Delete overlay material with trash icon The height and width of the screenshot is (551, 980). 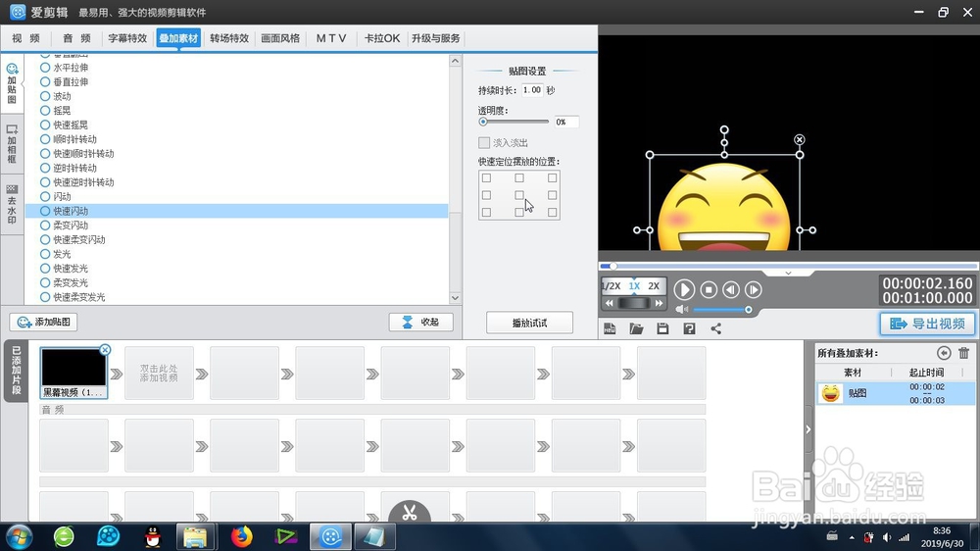coord(963,353)
